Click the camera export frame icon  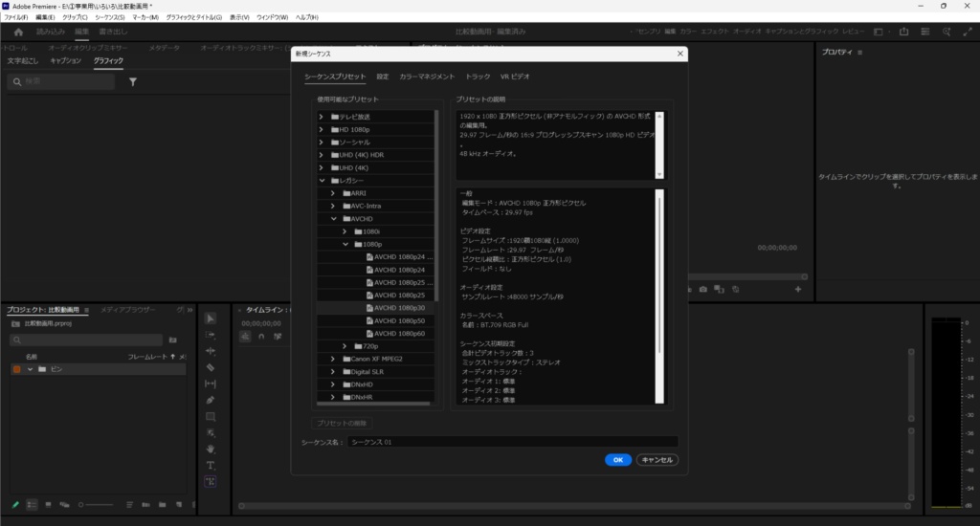click(703, 289)
